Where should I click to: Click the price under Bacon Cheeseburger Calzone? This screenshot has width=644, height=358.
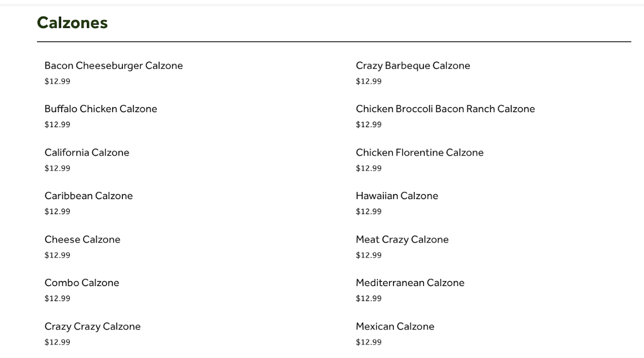point(57,82)
